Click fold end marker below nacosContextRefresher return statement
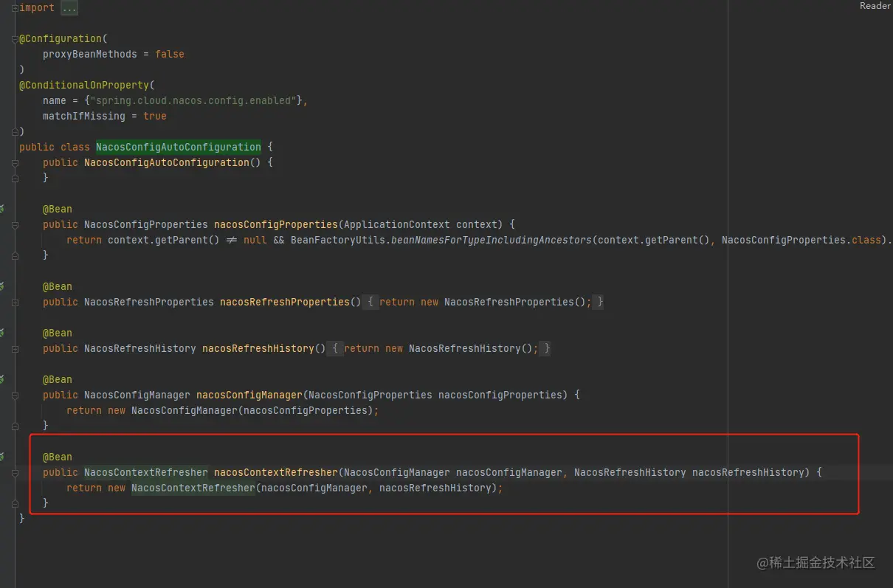 pos(15,503)
